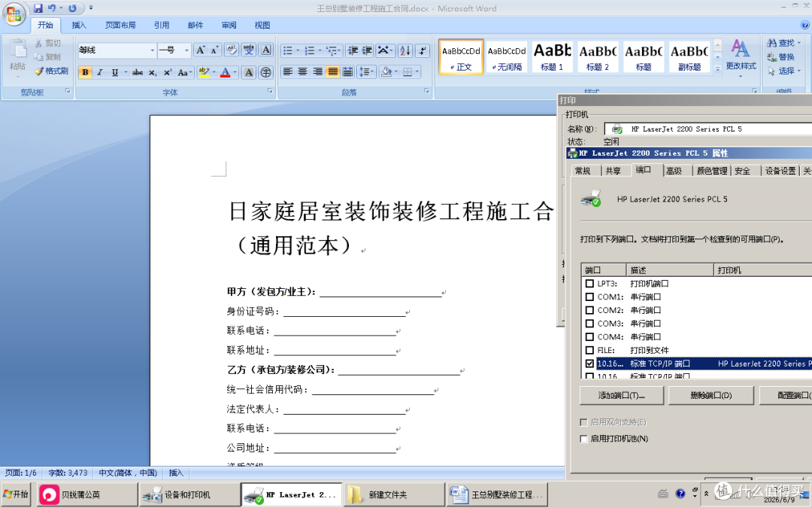Check the COM4 serial port checkbox

click(589, 337)
